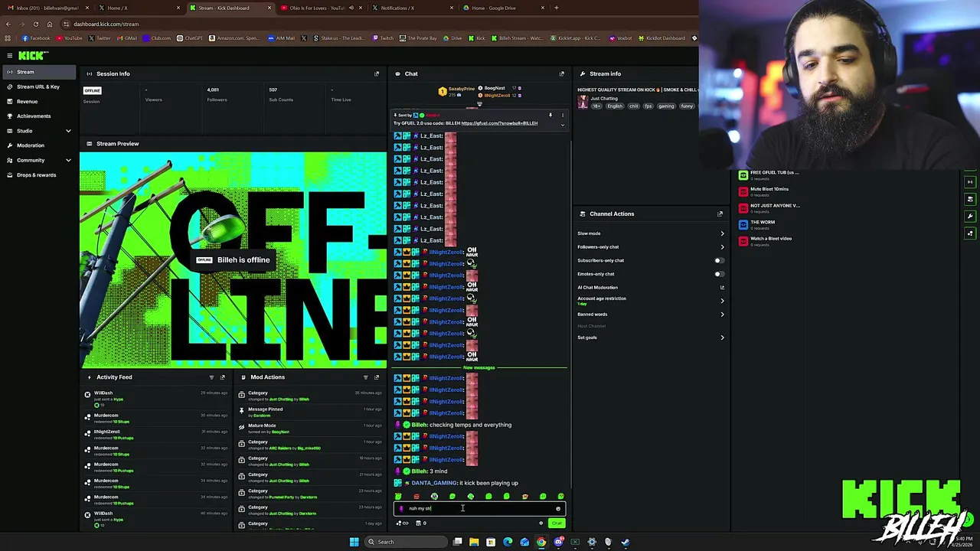Screen dimensions: 980x551
Task: Unpin the pinned GFUEL chat message
Action: (x=550, y=115)
